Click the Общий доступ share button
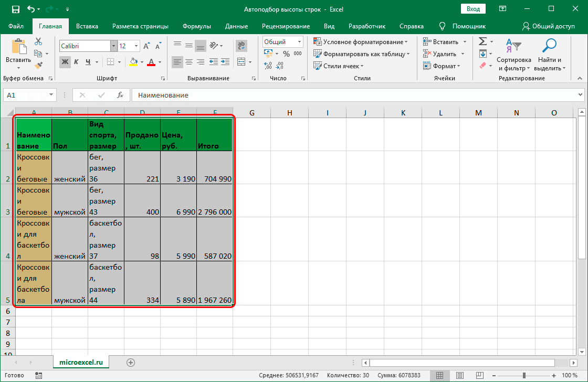588x382 pixels. (549, 26)
